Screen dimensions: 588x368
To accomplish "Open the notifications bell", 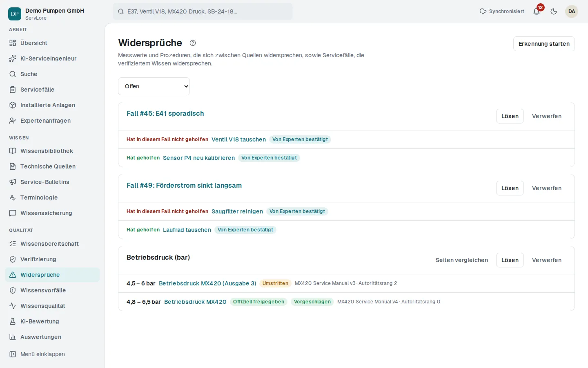I will click(x=537, y=11).
